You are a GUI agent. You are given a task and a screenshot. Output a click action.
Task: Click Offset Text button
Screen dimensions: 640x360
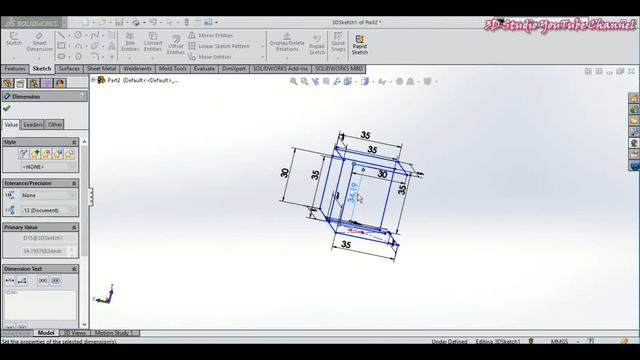click(x=22, y=281)
